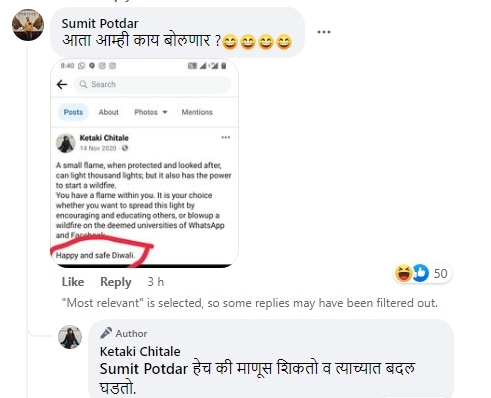The width and height of the screenshot is (491, 398).
Task: Open Sumit Potdar name link in comment
Action: coord(100,23)
